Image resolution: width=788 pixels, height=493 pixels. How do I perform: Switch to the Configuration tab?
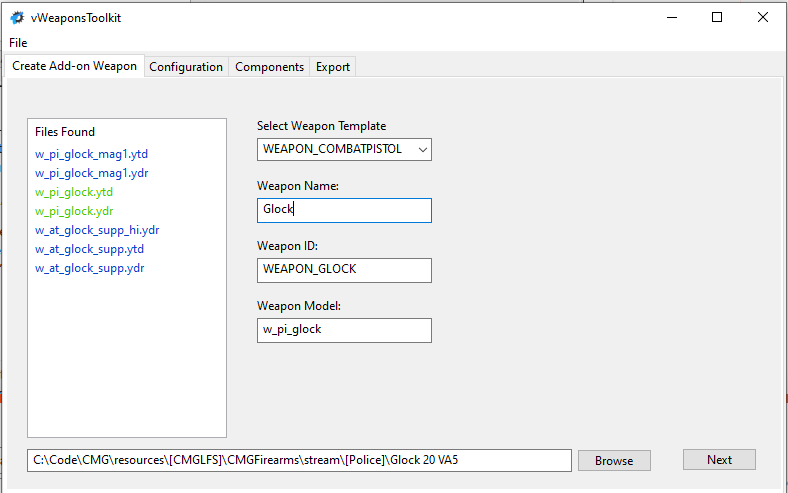coord(186,67)
